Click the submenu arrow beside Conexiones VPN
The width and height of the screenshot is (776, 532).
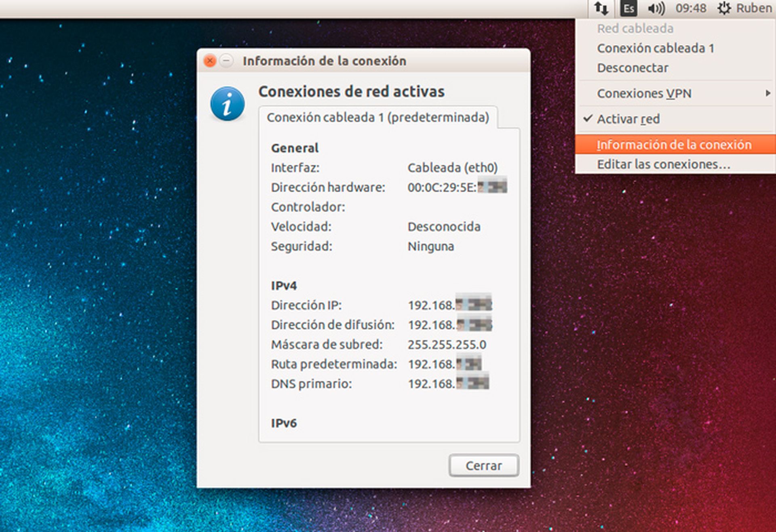click(769, 93)
